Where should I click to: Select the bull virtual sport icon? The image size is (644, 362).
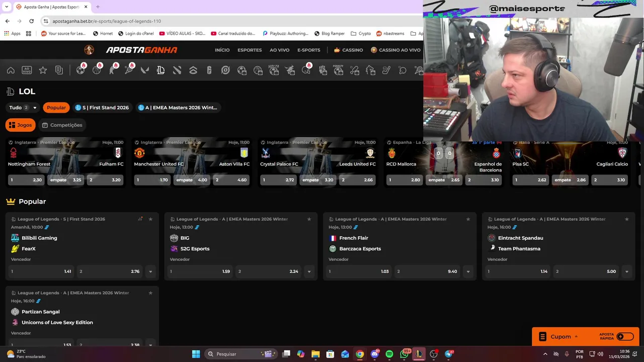tap(290, 70)
